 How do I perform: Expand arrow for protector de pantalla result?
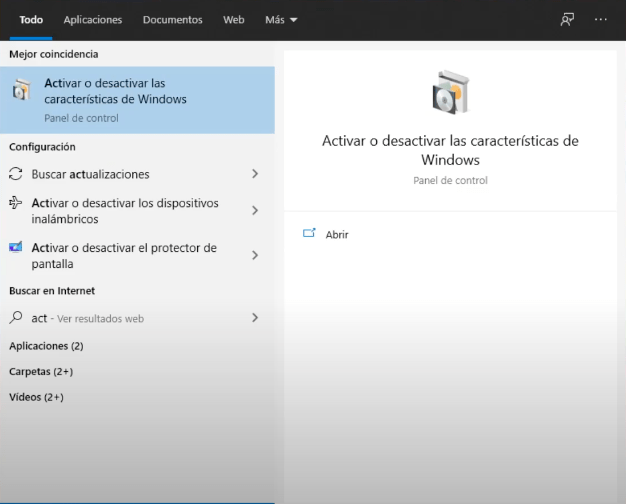coord(255,256)
